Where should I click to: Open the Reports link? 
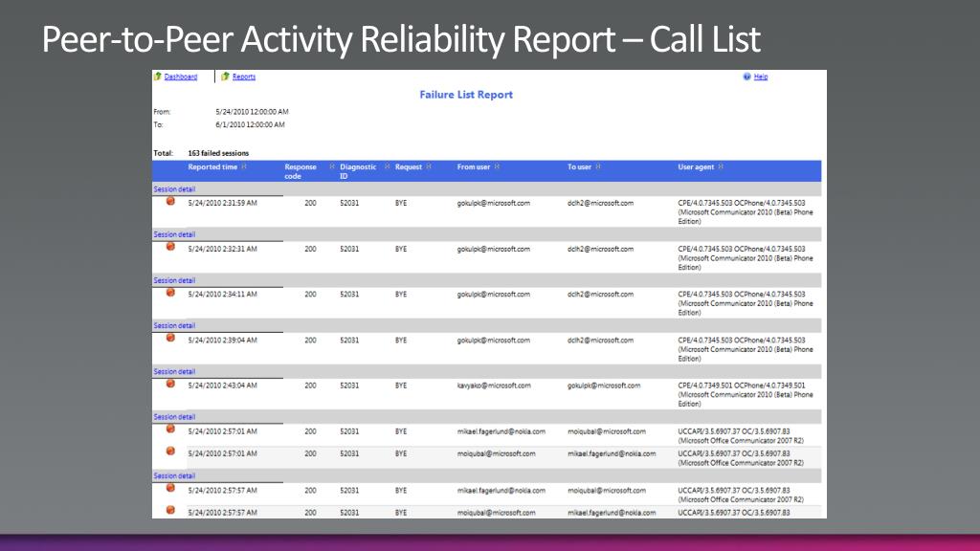pos(244,77)
